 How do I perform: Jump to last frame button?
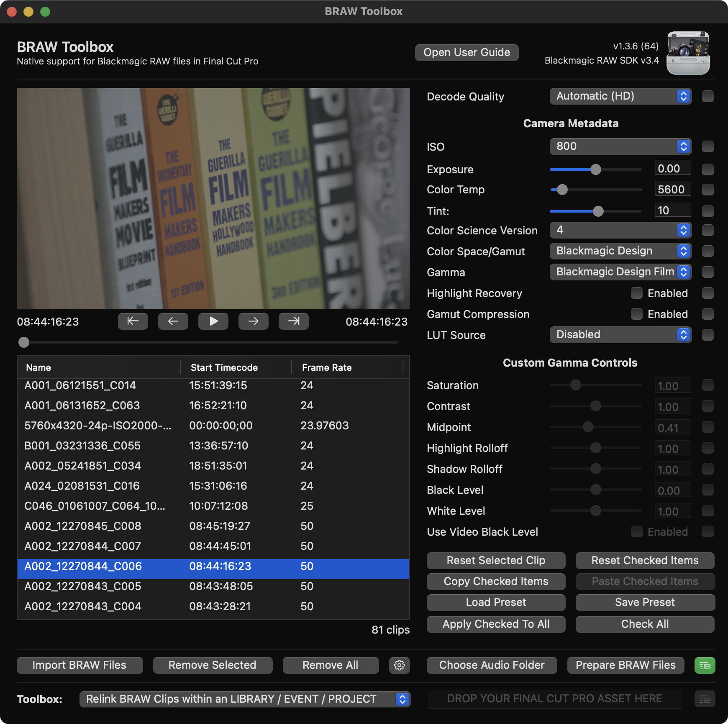point(293,321)
